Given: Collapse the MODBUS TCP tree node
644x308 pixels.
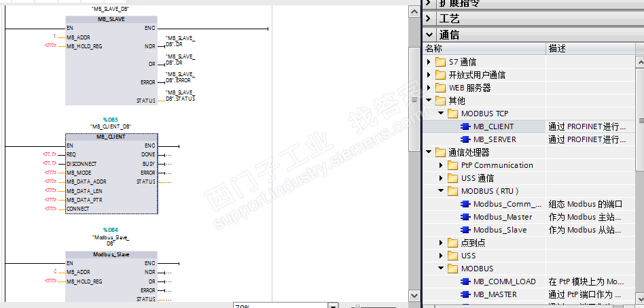Looking at the screenshot, I should (x=441, y=114).
